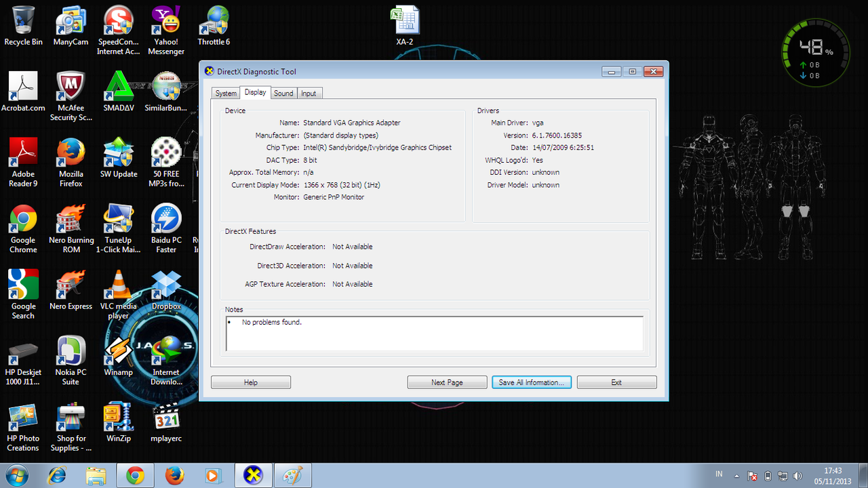The height and width of the screenshot is (488, 868).
Task: Open VLC media player shortcut
Action: pos(119,295)
